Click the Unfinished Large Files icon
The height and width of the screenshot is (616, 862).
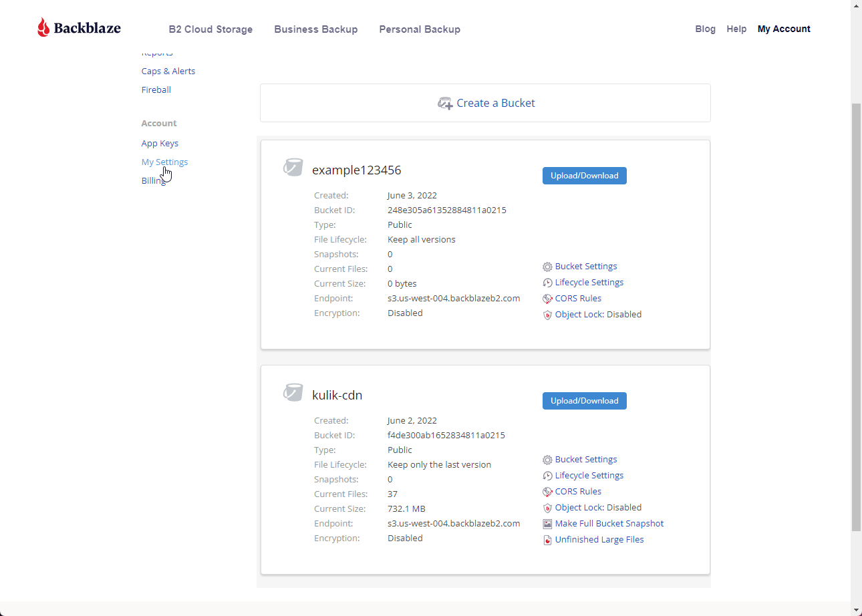pos(547,540)
